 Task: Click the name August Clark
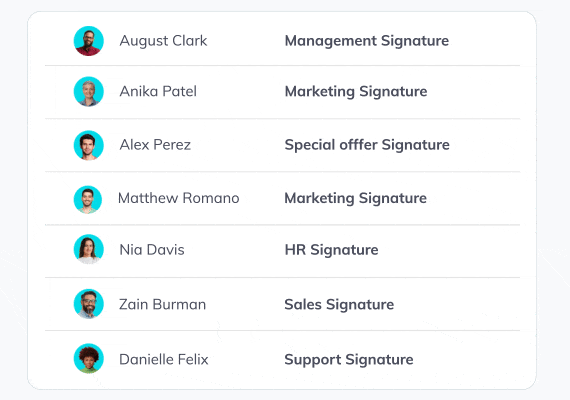coord(163,41)
